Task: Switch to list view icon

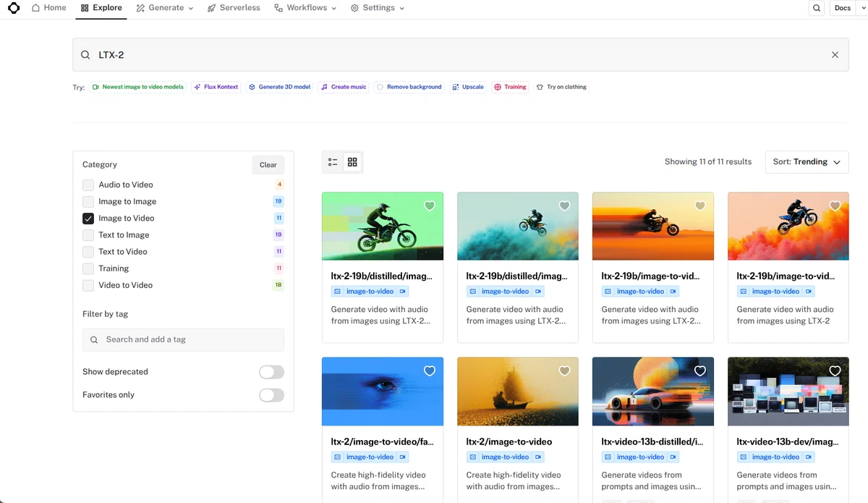Action: click(333, 162)
